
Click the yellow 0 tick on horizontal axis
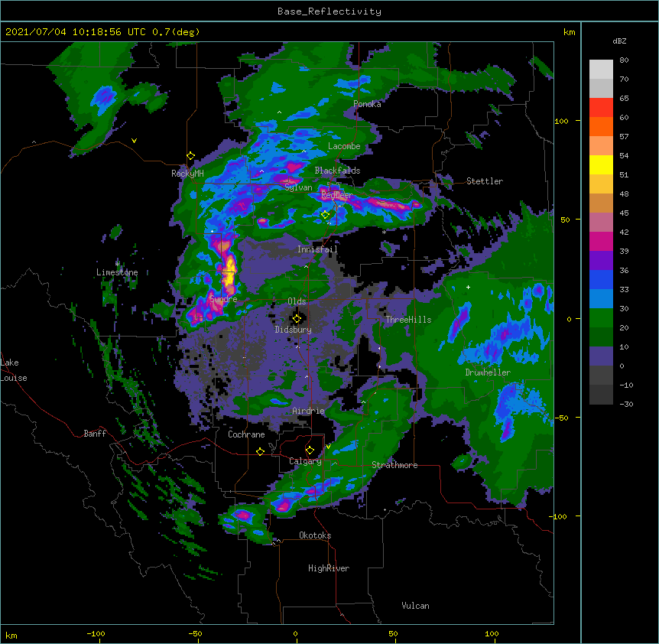(295, 633)
